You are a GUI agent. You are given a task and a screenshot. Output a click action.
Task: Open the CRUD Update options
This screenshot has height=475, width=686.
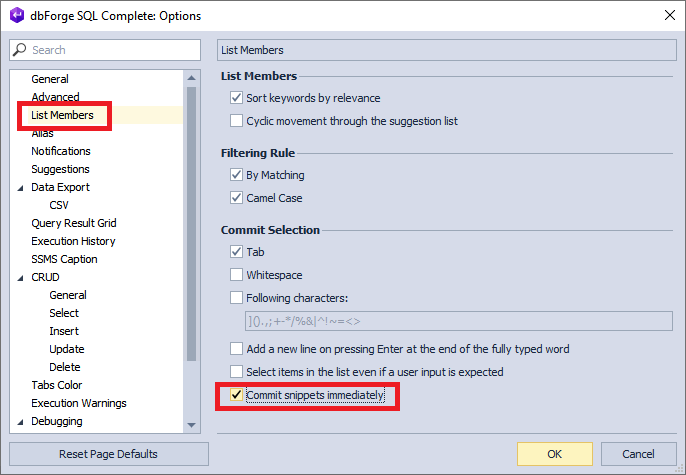click(x=66, y=349)
